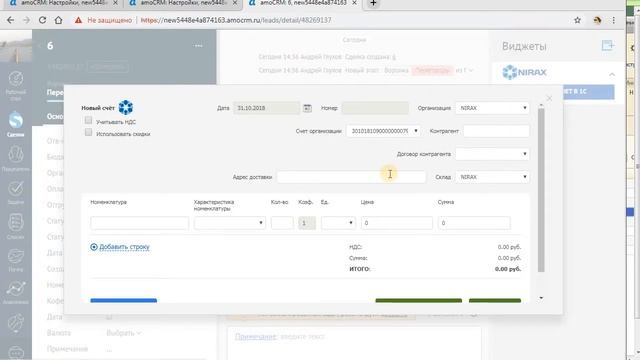Open the Договор контрагента dropdown

[492, 154]
